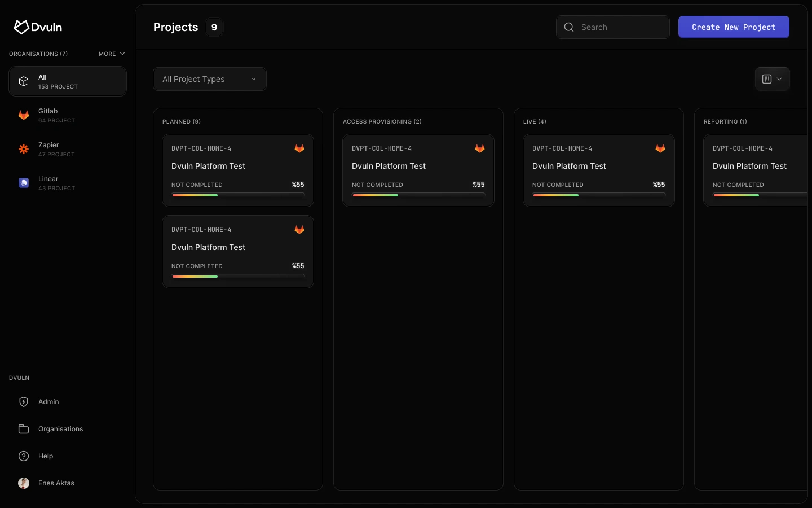Click the search magnifier icon
812x508 pixels.
pos(569,27)
